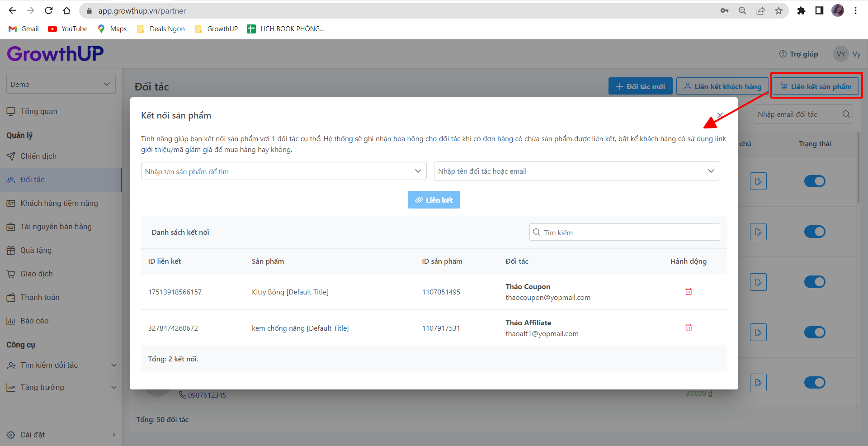Image resolution: width=868 pixels, height=446 pixels.
Task: Open the product name search dropdown
Action: (x=283, y=171)
